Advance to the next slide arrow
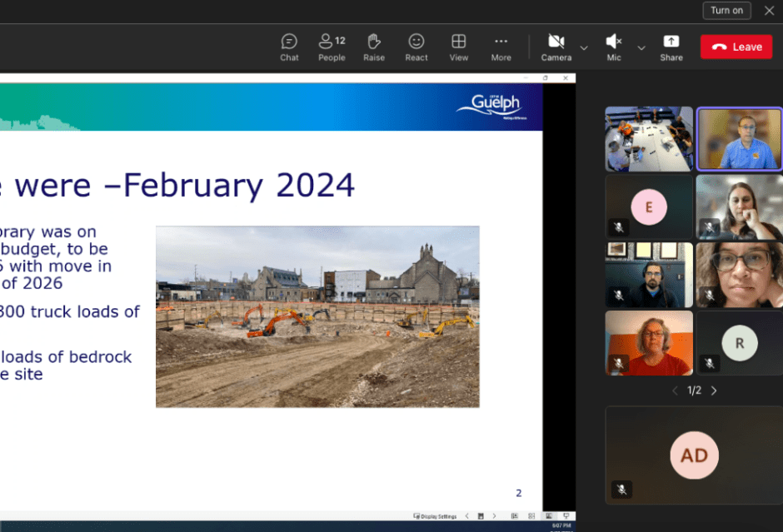The image size is (783, 532). pos(494,517)
